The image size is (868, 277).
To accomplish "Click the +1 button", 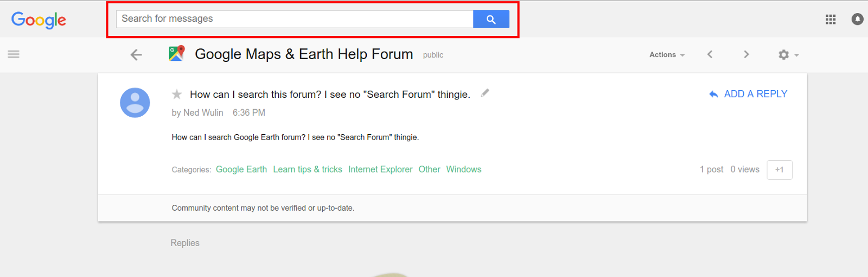I will [x=780, y=169].
